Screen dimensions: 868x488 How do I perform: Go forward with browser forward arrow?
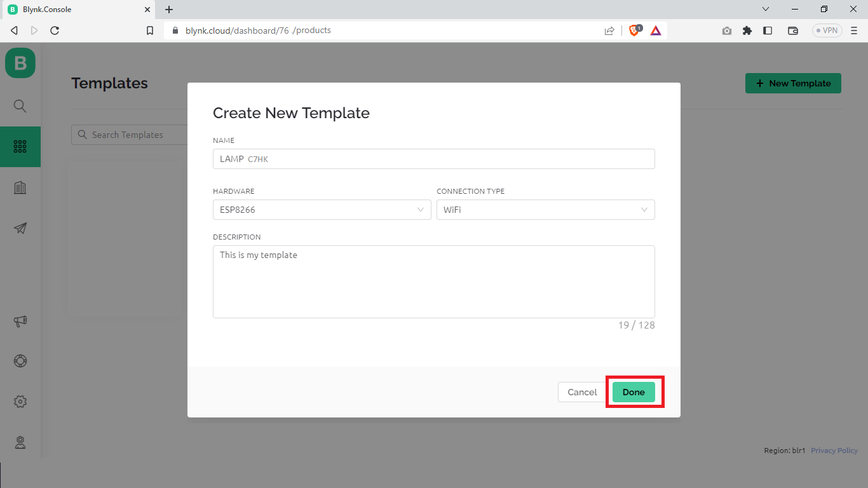34,30
